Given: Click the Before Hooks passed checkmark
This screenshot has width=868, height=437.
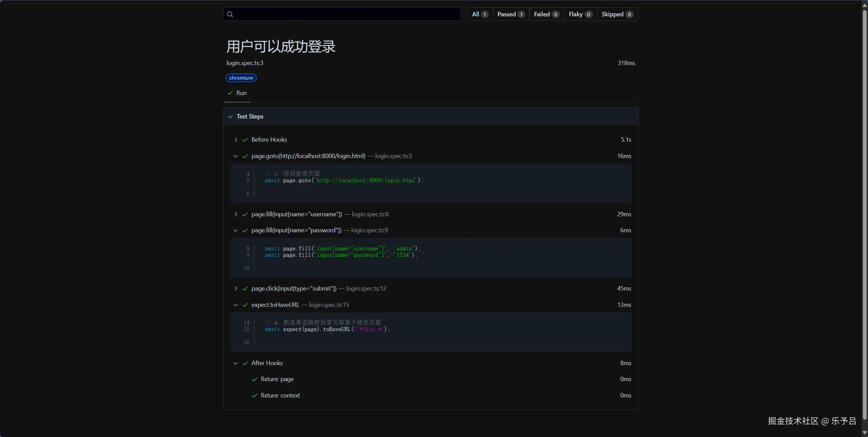Looking at the screenshot, I should point(245,140).
